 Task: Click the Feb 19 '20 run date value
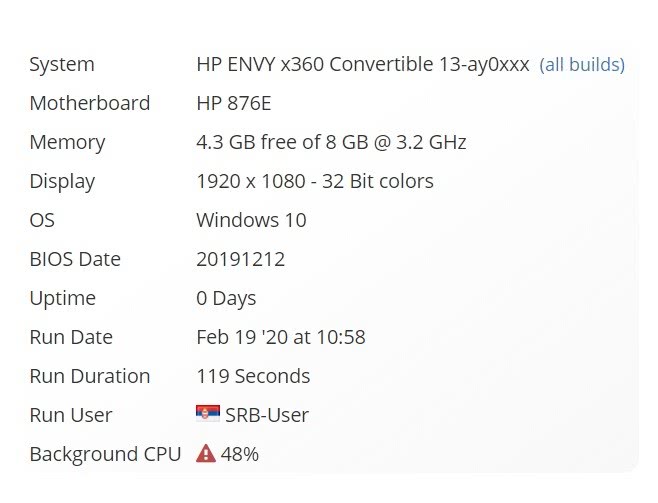[280, 337]
